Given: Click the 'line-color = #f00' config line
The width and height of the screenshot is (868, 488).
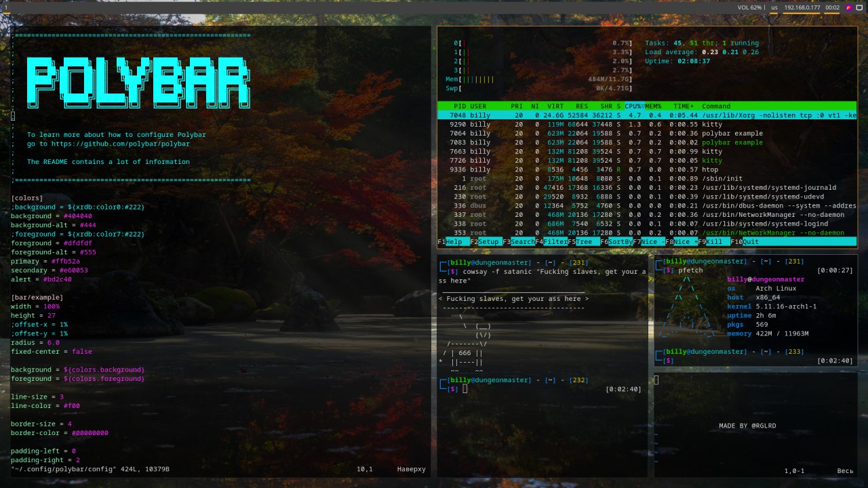Looking at the screenshot, I should pyautogui.click(x=45, y=406).
